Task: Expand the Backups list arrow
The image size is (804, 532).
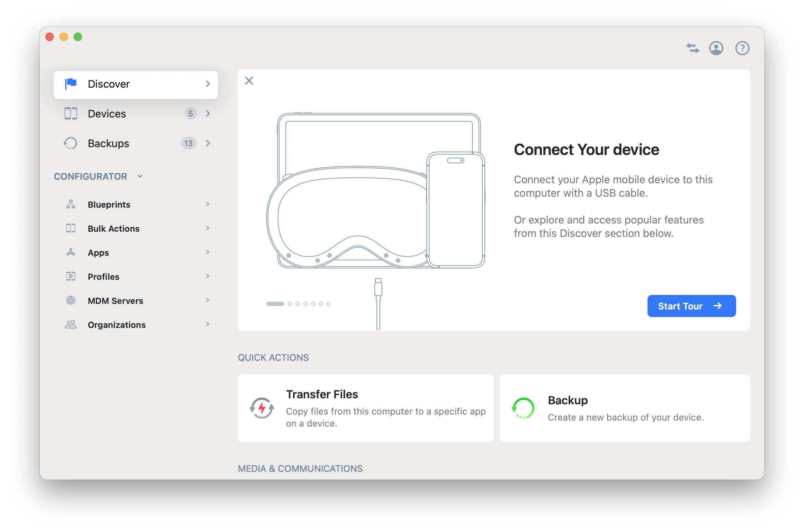Action: tap(208, 144)
